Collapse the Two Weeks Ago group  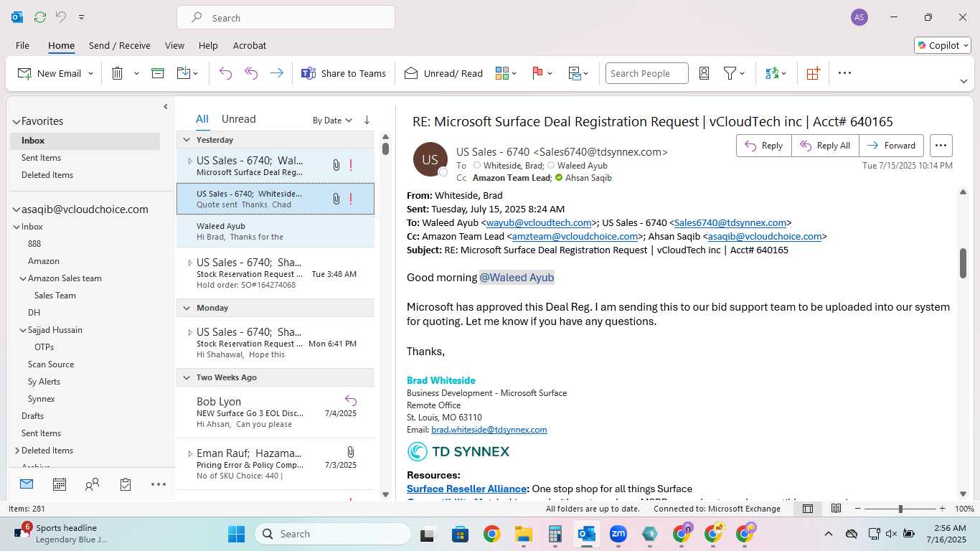187,377
